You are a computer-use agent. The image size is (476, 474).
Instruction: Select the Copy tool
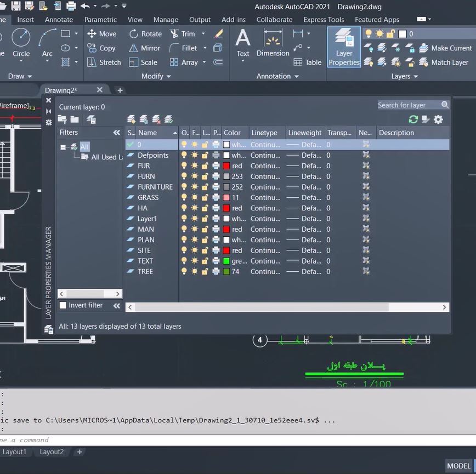pyautogui.click(x=101, y=48)
